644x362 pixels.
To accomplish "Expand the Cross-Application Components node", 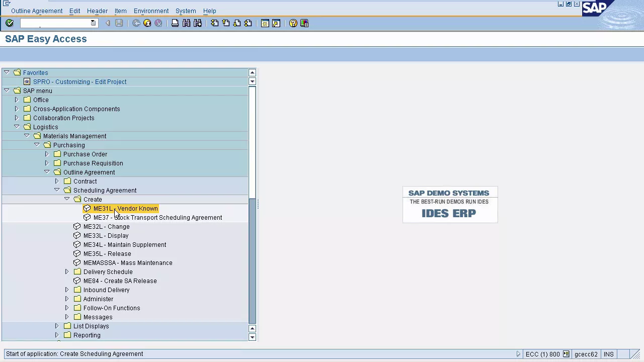I will pos(17,109).
